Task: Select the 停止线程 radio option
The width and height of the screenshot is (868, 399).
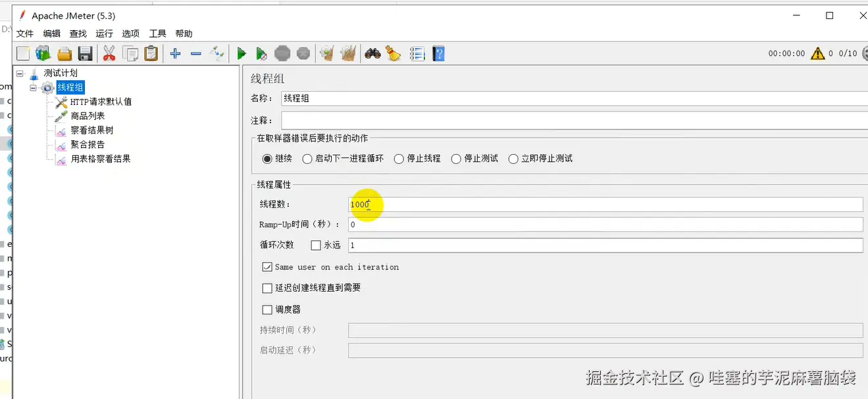Action: [x=399, y=159]
